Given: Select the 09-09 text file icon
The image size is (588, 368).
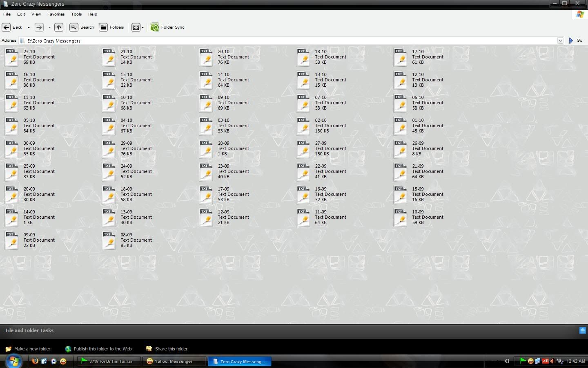Looking at the screenshot, I should pyautogui.click(x=11, y=240).
